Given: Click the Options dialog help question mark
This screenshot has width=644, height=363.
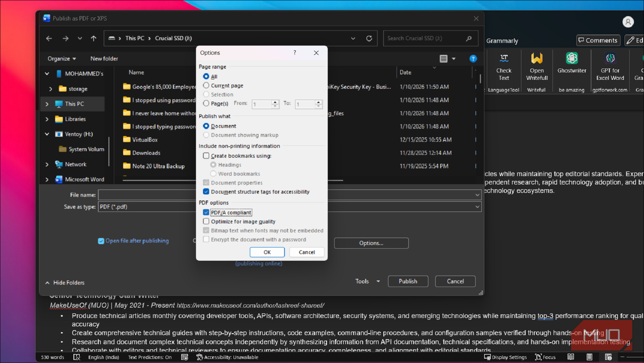Looking at the screenshot, I should tap(295, 53).
